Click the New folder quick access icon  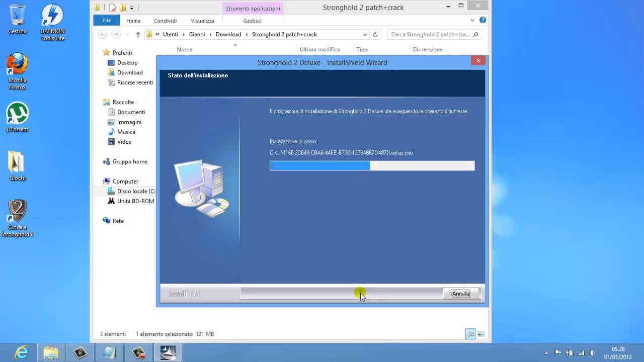(122, 8)
